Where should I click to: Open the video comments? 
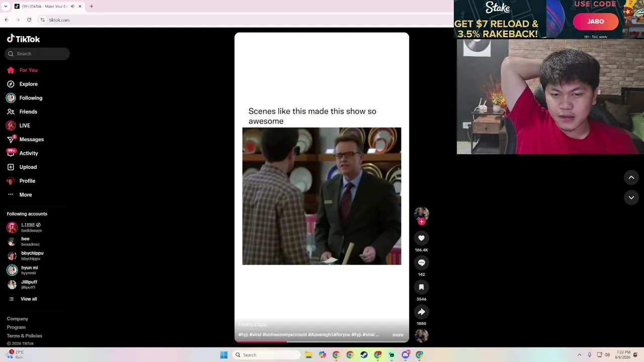tap(422, 263)
